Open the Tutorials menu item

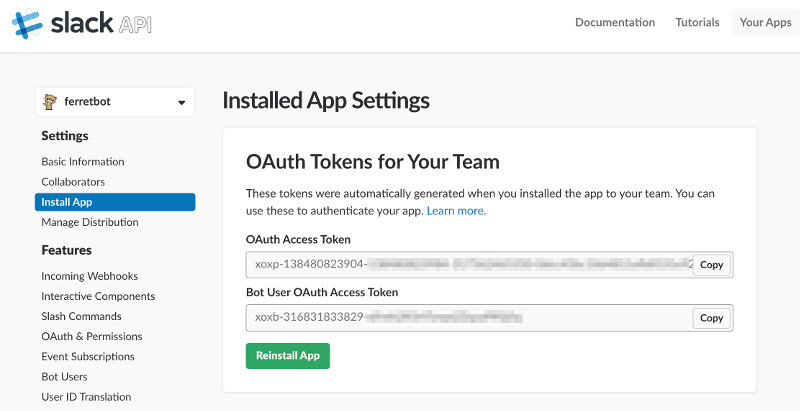[x=697, y=22]
